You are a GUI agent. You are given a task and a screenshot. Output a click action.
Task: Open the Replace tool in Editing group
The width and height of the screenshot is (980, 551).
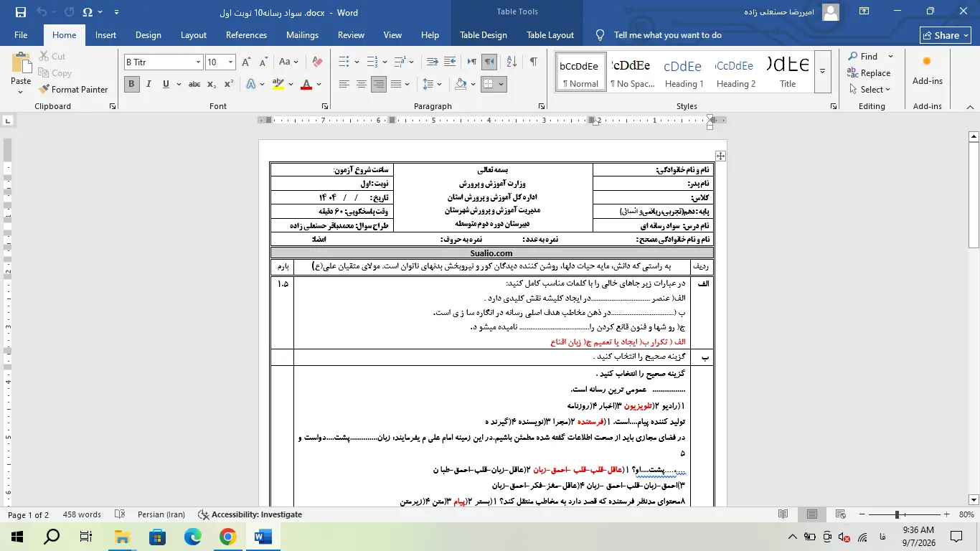(869, 73)
